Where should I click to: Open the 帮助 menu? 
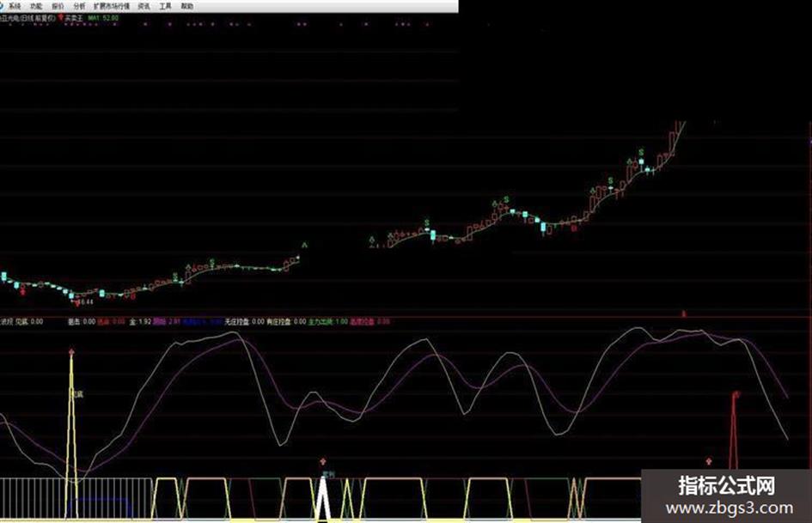[187, 6]
